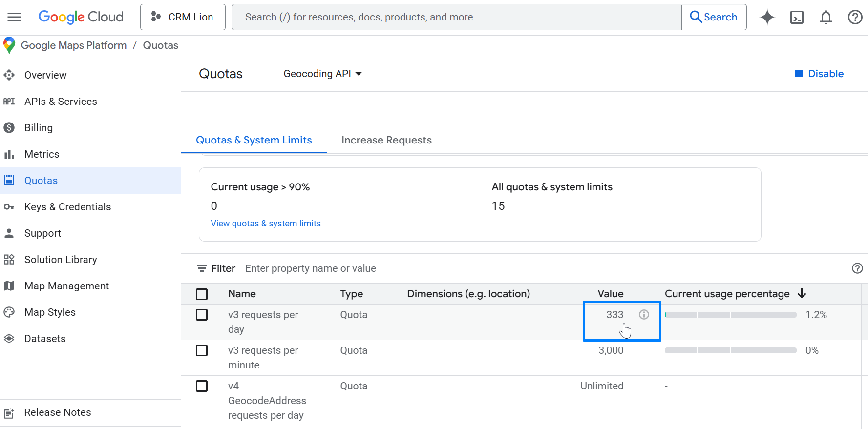The image size is (868, 429).
Task: Click the Disable API button
Action: 819,74
